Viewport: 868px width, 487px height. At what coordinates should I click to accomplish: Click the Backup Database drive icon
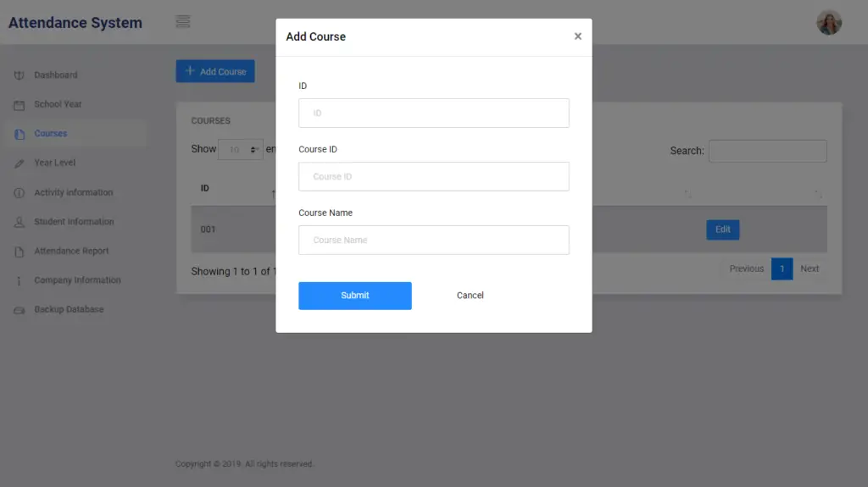click(x=19, y=311)
